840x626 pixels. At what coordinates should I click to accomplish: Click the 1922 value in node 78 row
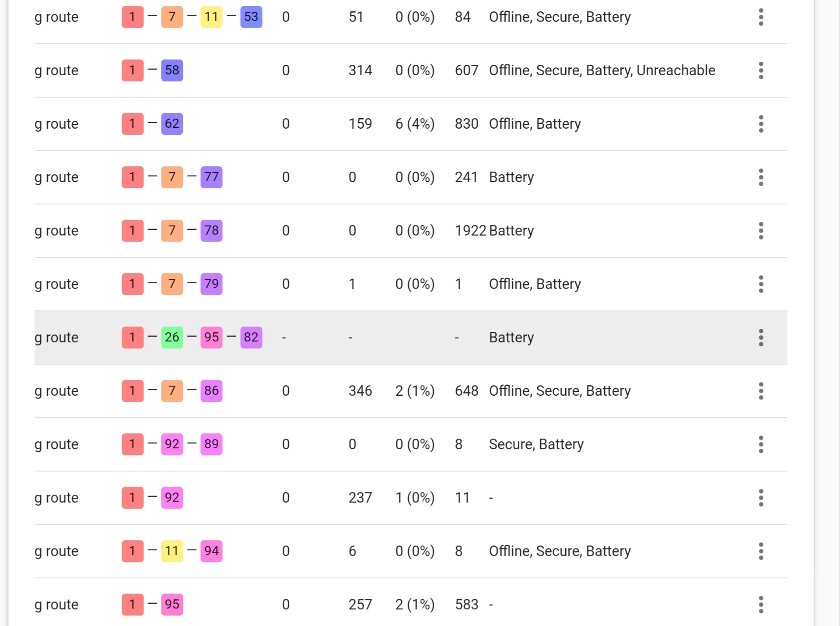470,231
